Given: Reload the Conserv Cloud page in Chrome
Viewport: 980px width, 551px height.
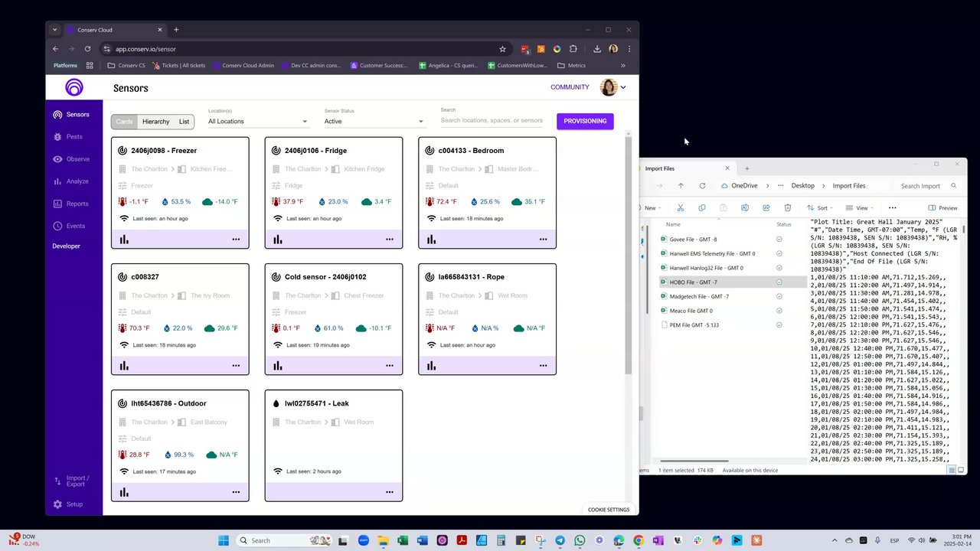Looking at the screenshot, I should click(87, 49).
